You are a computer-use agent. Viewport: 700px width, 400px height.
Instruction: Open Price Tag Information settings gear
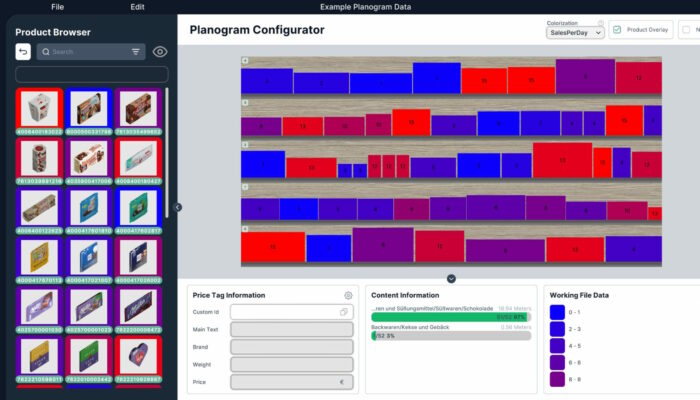pos(348,296)
